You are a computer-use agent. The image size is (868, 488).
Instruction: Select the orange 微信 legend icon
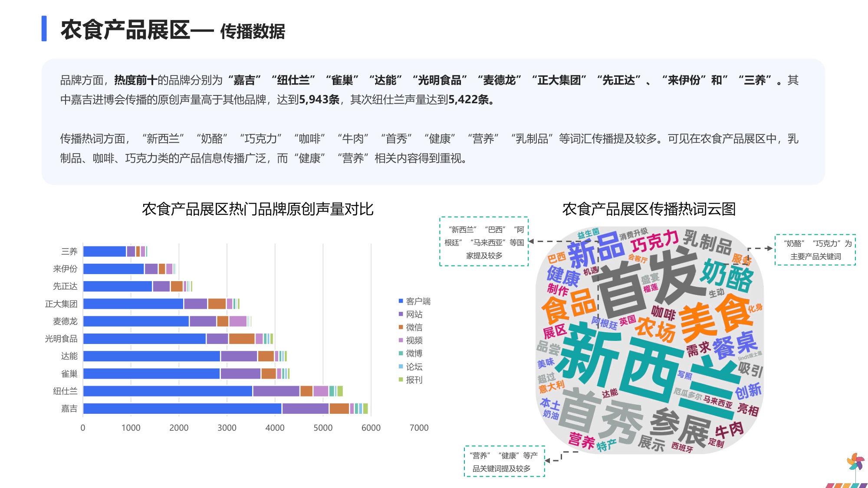tap(400, 327)
